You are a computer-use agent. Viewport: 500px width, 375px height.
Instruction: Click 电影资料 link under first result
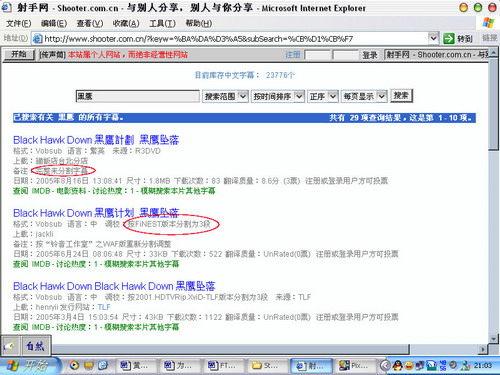click(70, 191)
